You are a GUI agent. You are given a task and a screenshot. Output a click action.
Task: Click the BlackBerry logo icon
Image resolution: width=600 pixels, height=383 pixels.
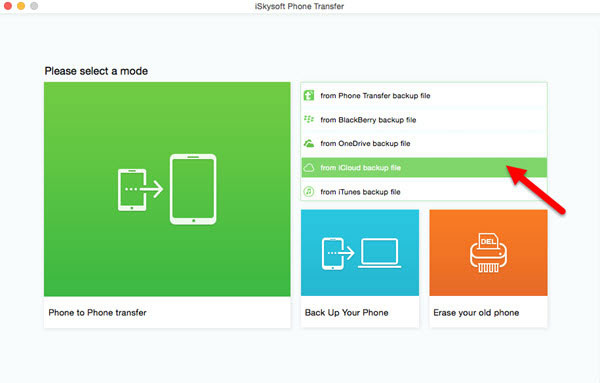coord(309,119)
